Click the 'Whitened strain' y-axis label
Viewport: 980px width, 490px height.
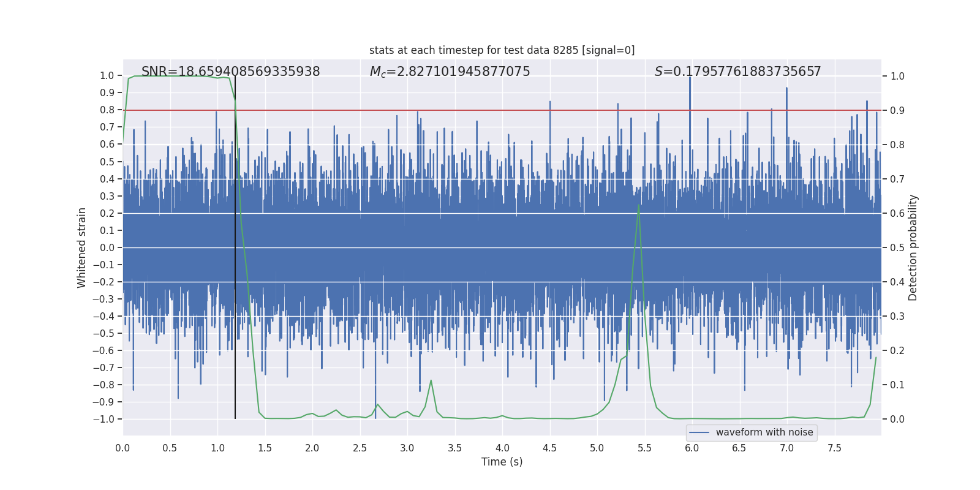tap(81, 247)
